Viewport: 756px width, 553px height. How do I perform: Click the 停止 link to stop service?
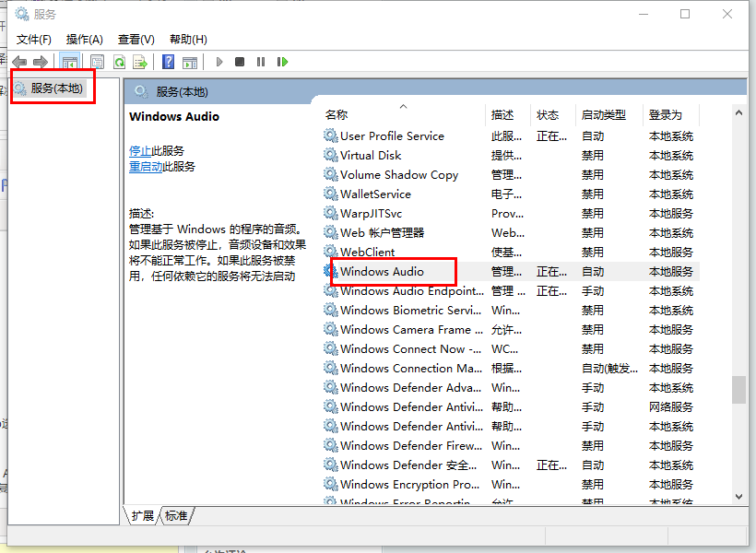pyautogui.click(x=140, y=150)
